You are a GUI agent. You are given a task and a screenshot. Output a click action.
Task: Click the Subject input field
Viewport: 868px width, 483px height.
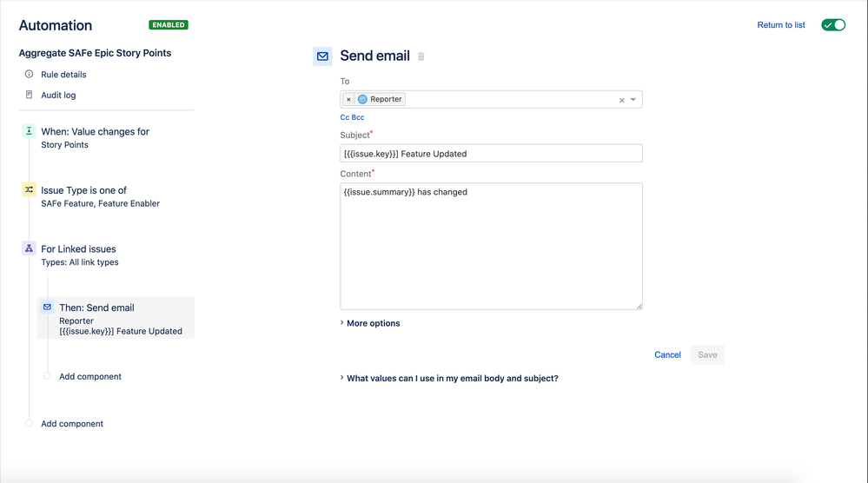491,153
